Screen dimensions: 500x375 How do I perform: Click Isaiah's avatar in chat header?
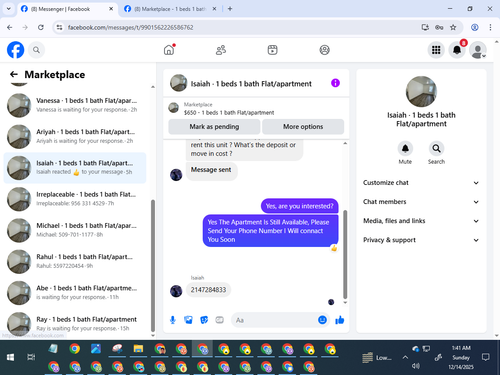179,83
